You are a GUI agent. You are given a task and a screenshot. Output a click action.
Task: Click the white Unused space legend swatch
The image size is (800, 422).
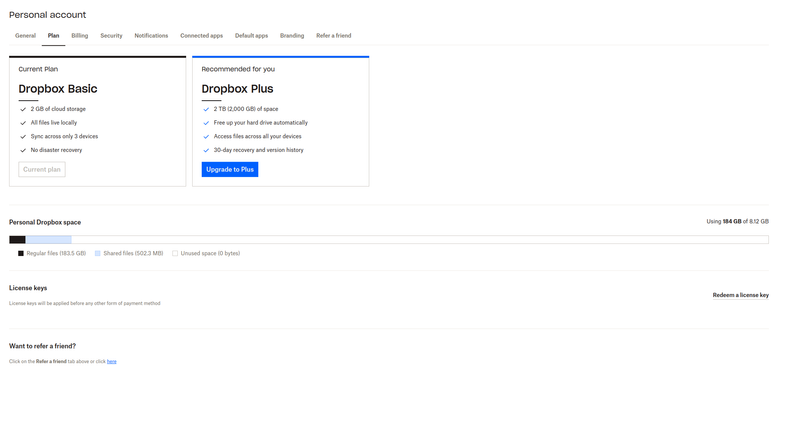(x=175, y=253)
